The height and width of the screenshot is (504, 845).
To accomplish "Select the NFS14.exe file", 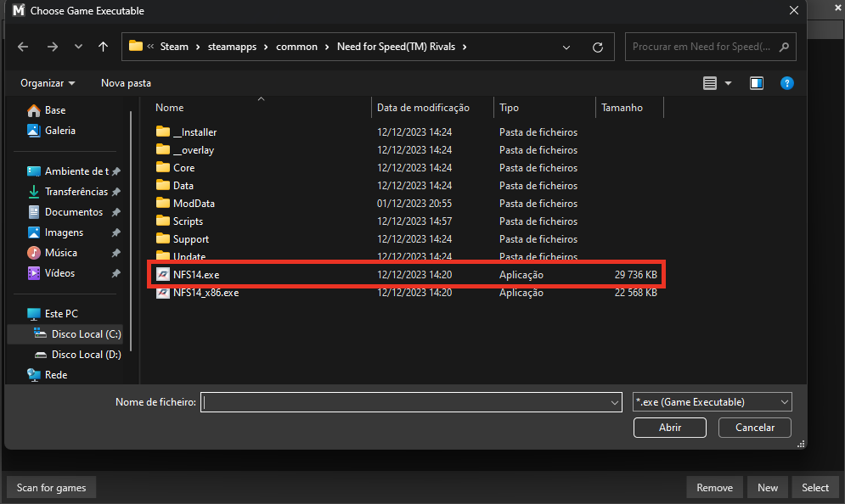I will (406, 275).
